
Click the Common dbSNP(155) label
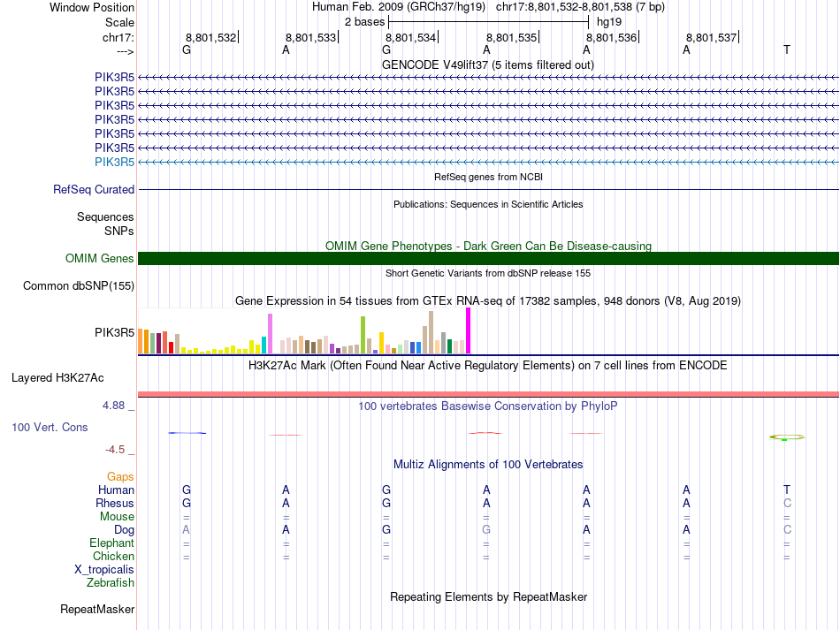(x=79, y=285)
